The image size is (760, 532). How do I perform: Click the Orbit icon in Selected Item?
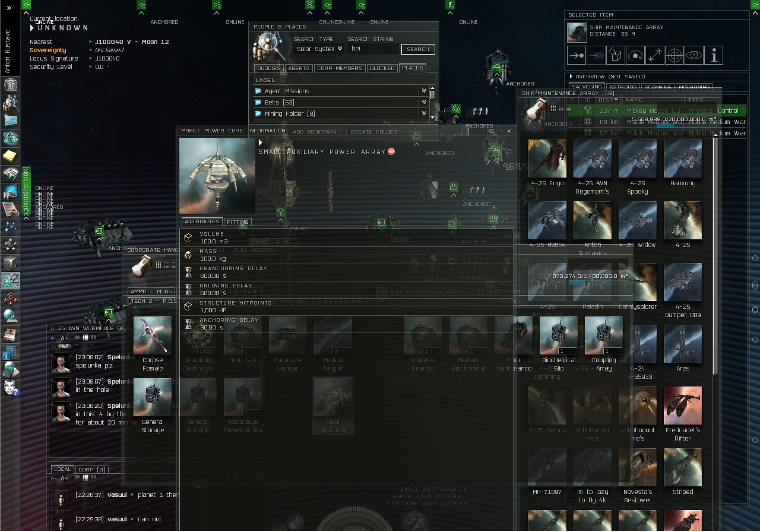635,55
